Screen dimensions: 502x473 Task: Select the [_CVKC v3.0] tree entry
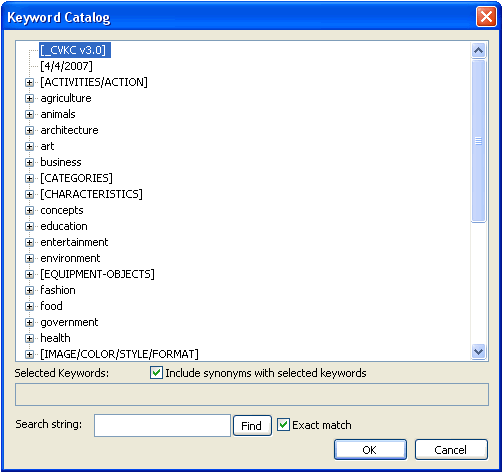(x=75, y=50)
